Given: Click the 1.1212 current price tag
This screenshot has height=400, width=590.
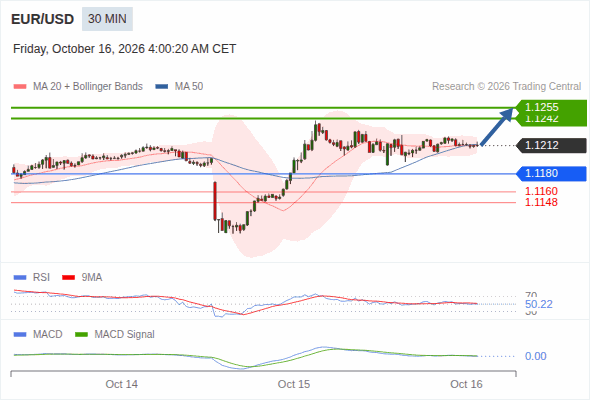Looking at the screenshot, I should coord(551,145).
